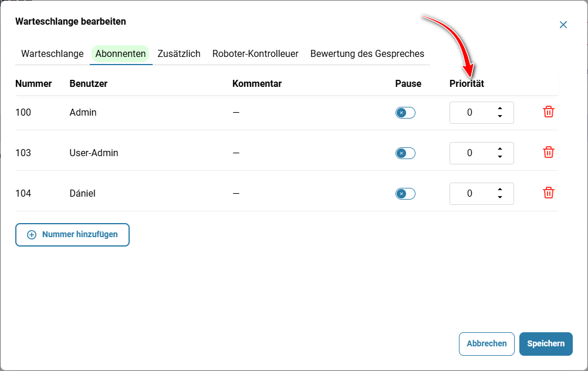Click inside Admin's Priorität number field
This screenshot has width=588, height=371.
(470, 113)
